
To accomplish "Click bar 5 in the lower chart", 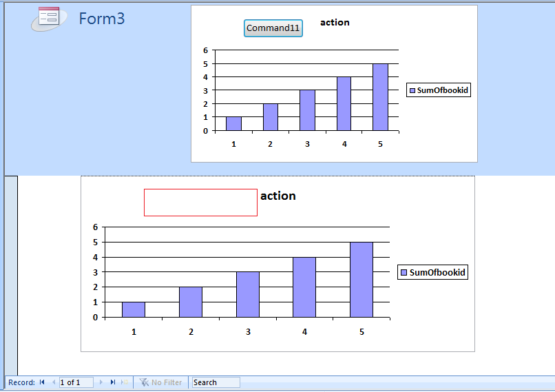I will pyautogui.click(x=362, y=280).
